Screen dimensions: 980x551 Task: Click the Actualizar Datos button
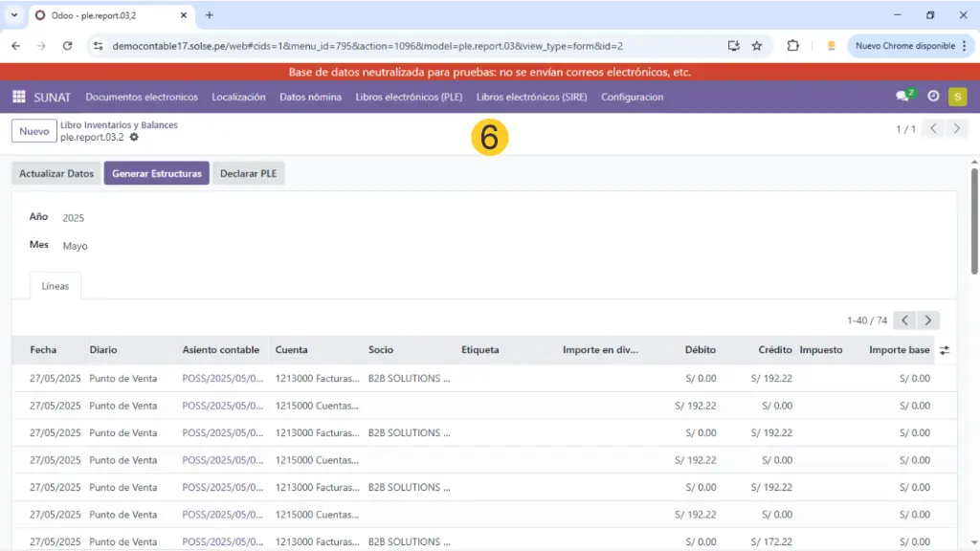pyautogui.click(x=56, y=173)
